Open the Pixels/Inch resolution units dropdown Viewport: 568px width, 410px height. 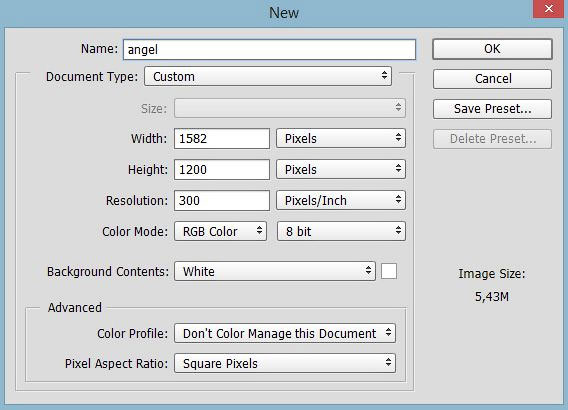(x=341, y=201)
